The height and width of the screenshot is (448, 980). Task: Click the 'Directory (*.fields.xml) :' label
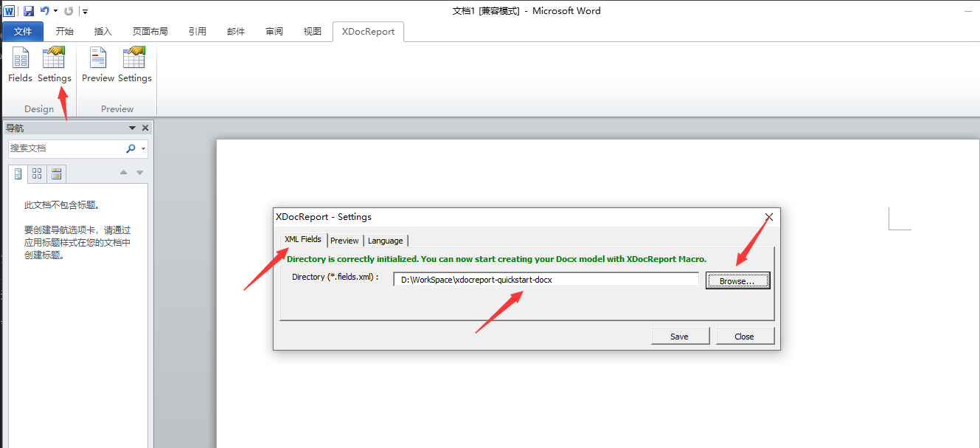pyautogui.click(x=336, y=277)
